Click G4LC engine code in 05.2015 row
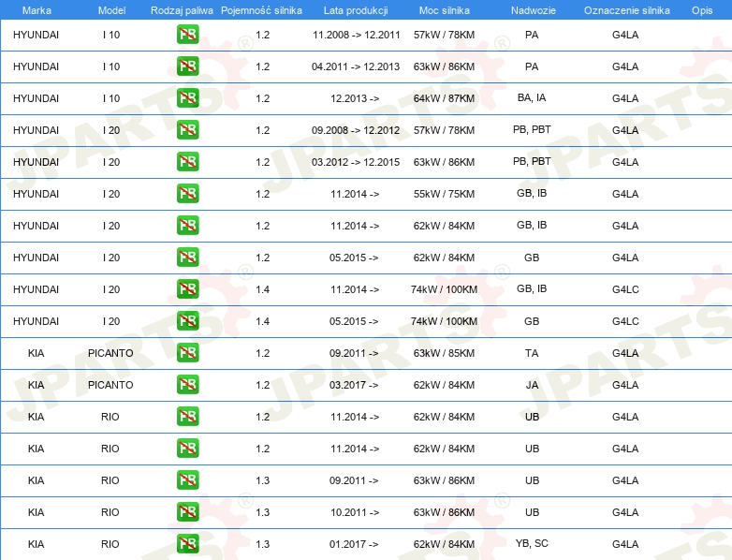 pyautogui.click(x=625, y=321)
